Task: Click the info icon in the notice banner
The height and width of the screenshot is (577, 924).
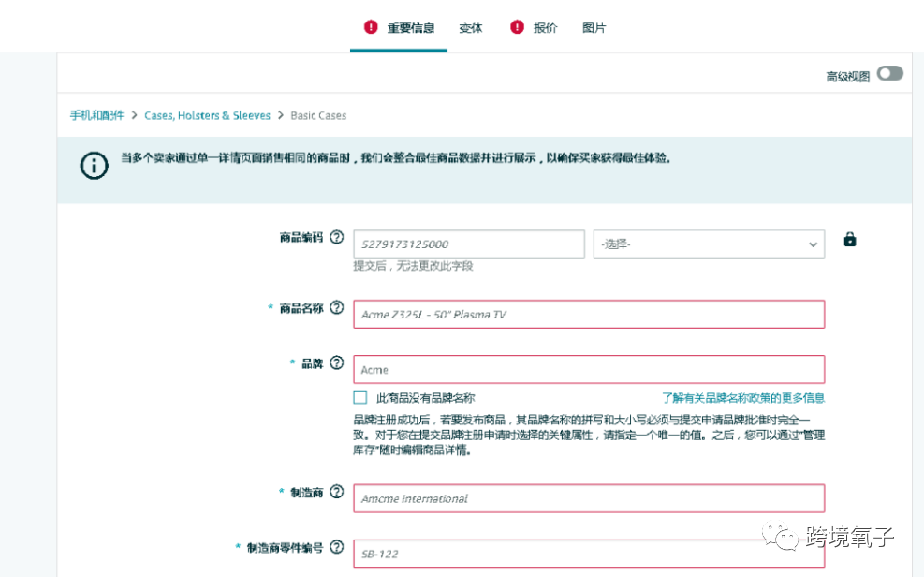Action: 93,166
